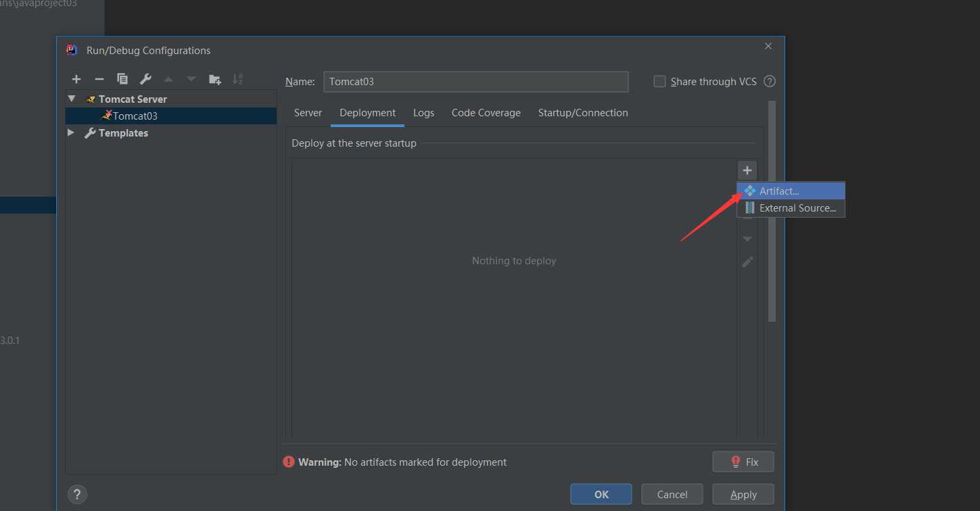Image resolution: width=980 pixels, height=511 pixels.
Task: Click the deployment list move-down arrow
Action: (747, 239)
